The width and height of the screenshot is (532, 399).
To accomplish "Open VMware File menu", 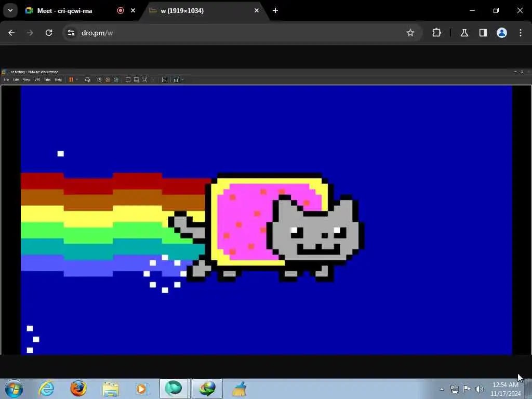I will 6,79.
